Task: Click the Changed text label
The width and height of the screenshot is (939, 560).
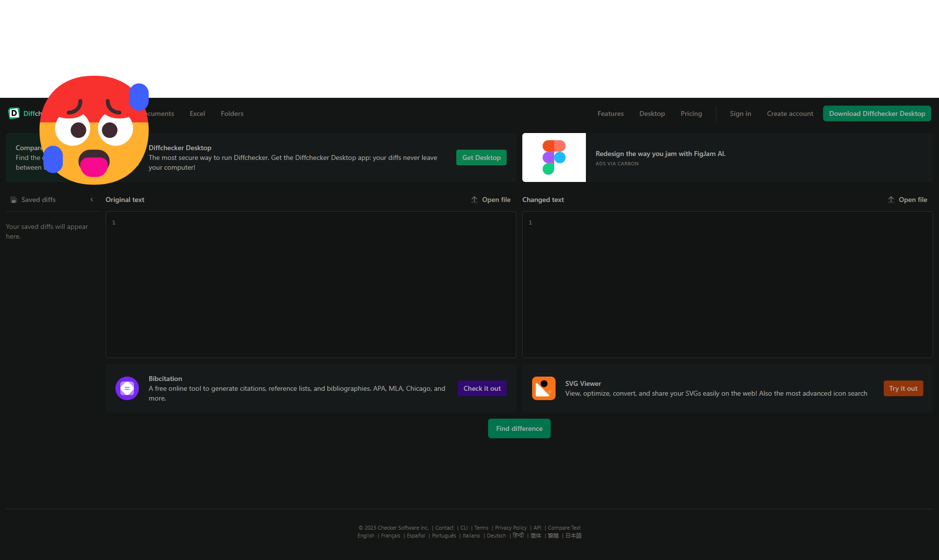Action: pos(543,200)
